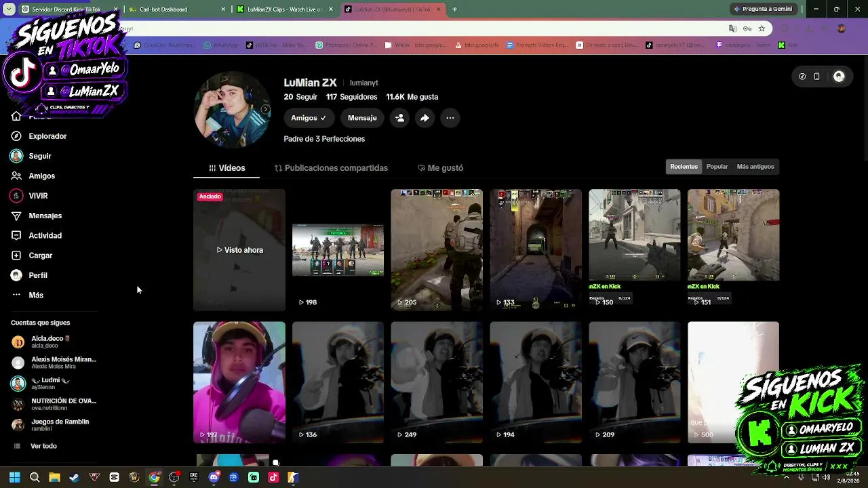Open Cargar upload page in sidebar
Screen dimensions: 868x488
click(x=31, y=256)
